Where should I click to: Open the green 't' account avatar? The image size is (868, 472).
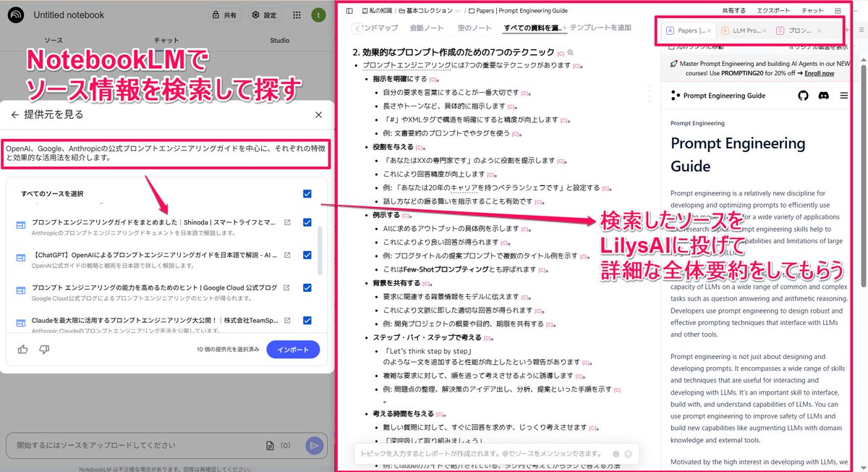[x=319, y=14]
